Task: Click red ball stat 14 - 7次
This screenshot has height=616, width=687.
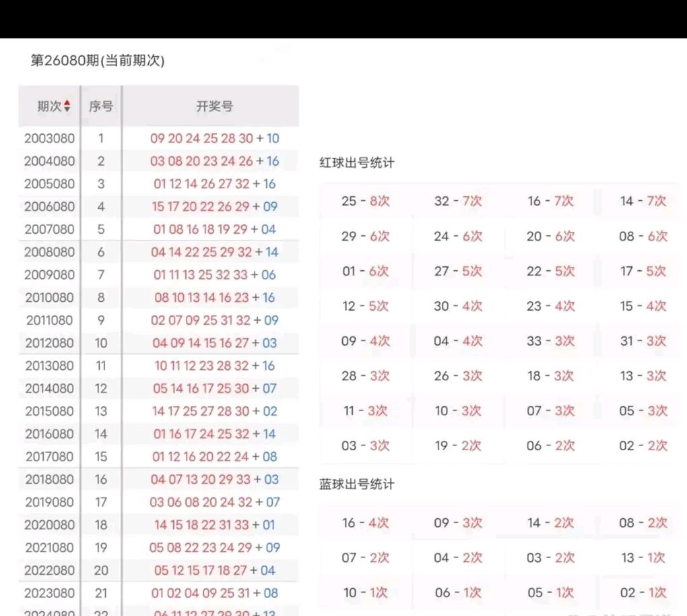Action: [643, 202]
